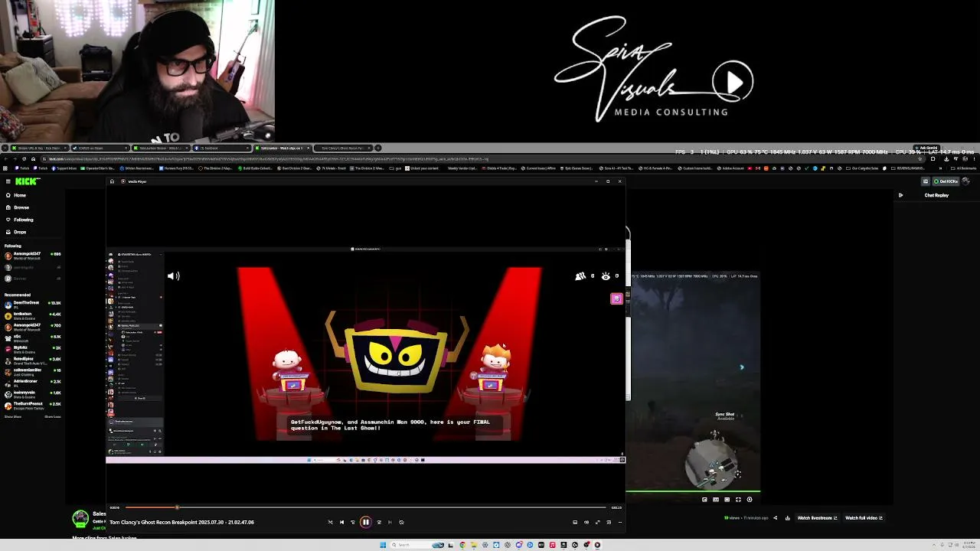Open media player volume control
980x551 pixels.
click(586, 522)
